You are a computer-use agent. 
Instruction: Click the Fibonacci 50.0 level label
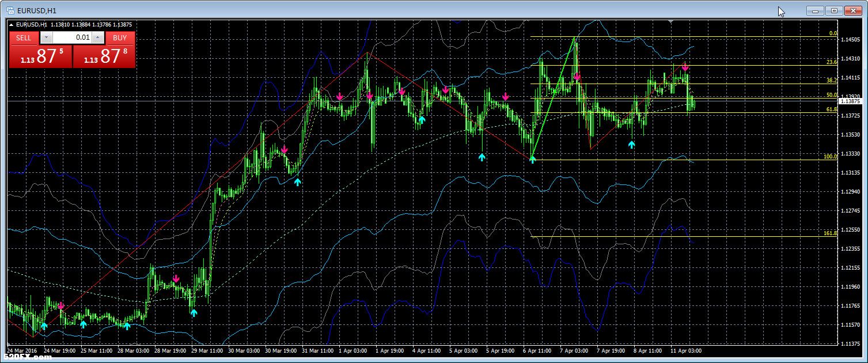(831, 95)
